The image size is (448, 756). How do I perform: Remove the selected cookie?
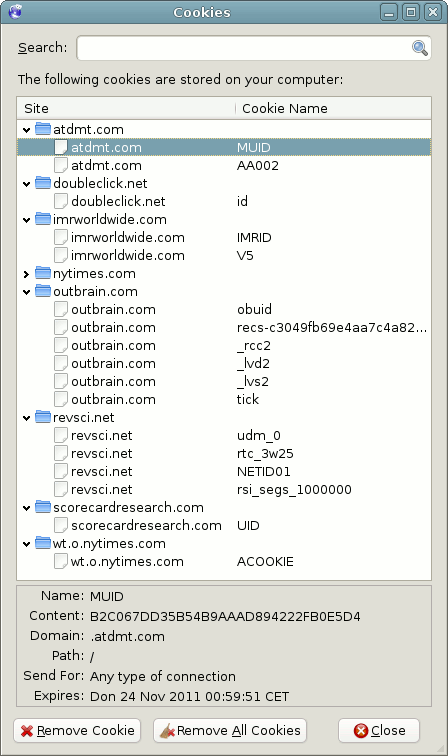[x=77, y=730]
